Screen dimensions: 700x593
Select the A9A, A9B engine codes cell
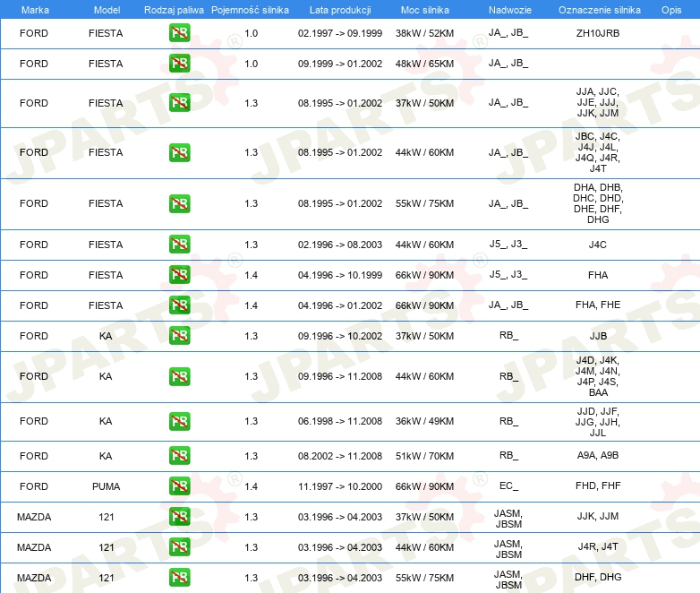point(598,455)
